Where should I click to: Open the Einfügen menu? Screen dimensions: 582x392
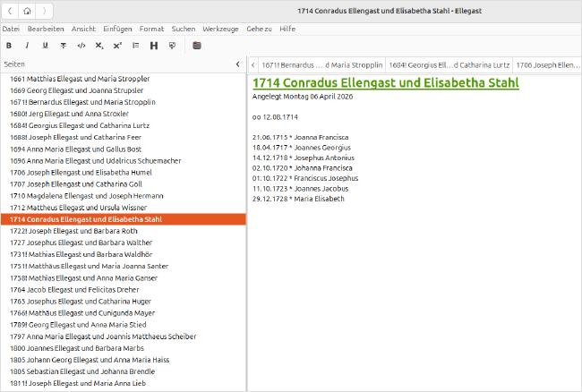pos(117,29)
